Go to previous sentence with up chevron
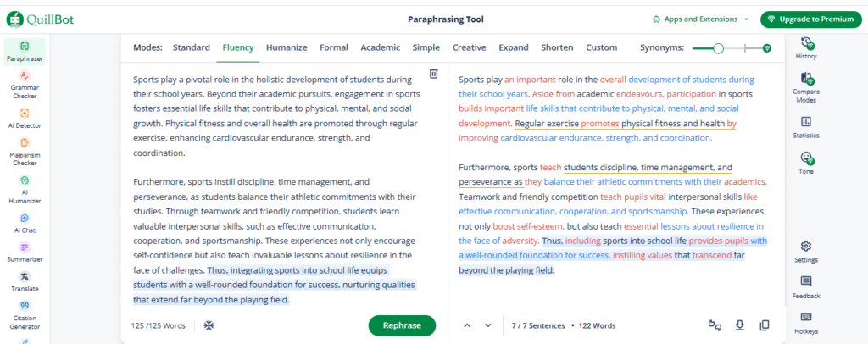The image size is (868, 344). coord(467,325)
